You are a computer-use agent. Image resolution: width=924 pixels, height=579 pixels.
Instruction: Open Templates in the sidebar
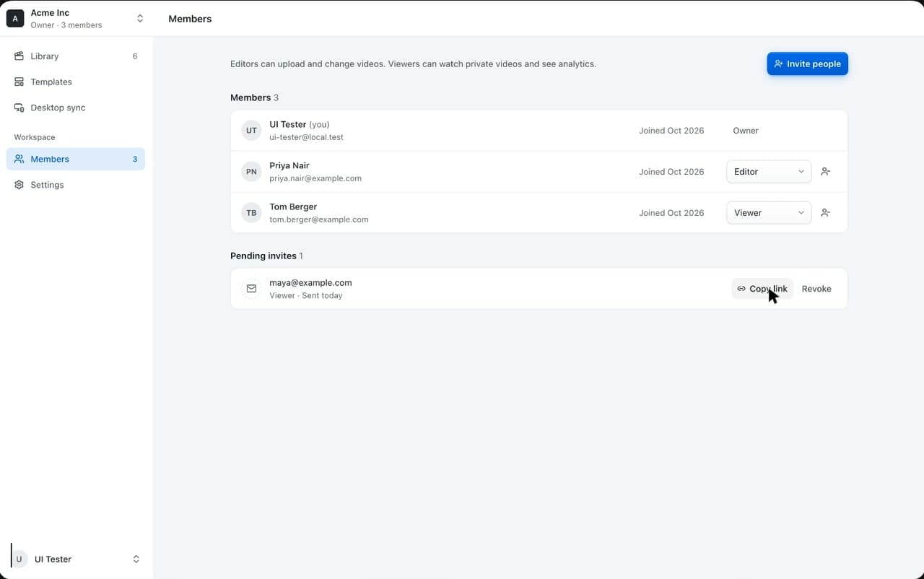(x=76, y=82)
